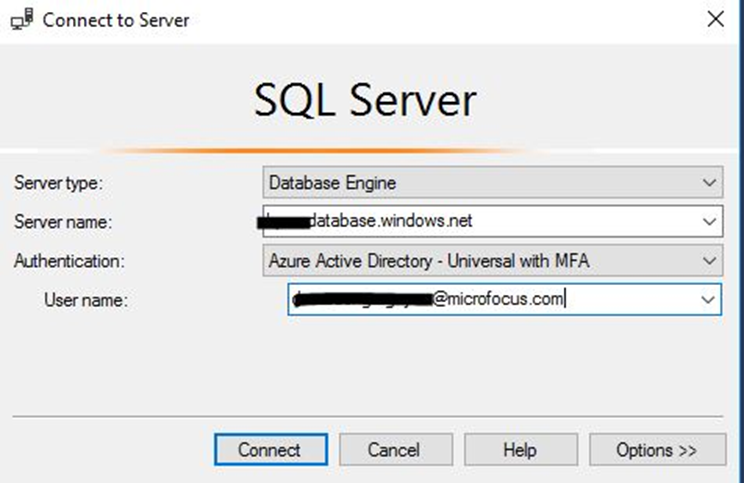Click the Connect to Server window icon

[19, 19]
